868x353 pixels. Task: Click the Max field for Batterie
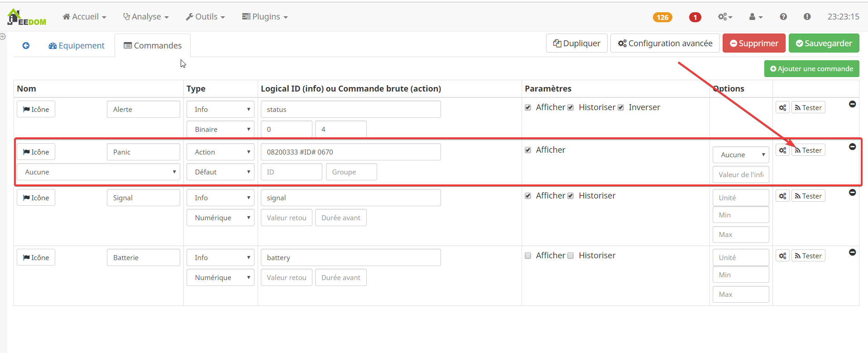pyautogui.click(x=741, y=294)
